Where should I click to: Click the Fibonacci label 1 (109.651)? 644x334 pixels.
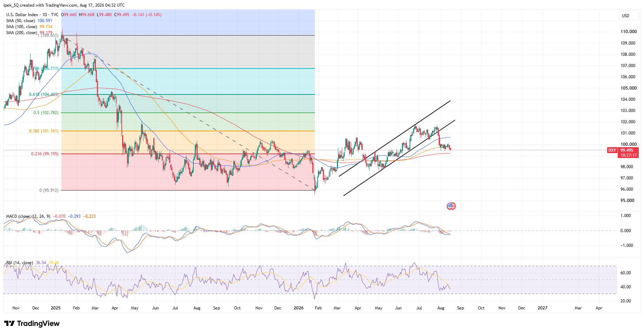48,35
